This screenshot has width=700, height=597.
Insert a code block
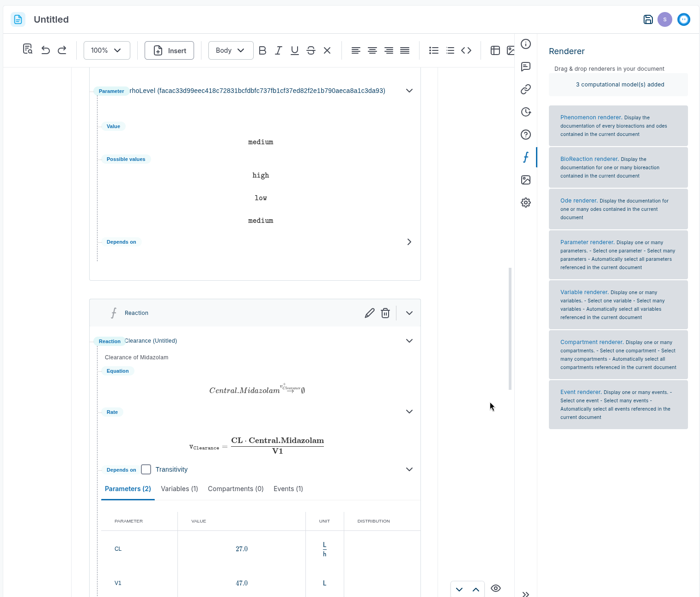(466, 50)
